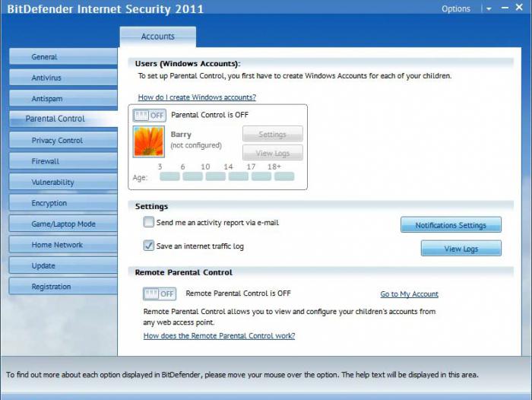Click the Users (Windows Accounts) heading

click(187, 64)
